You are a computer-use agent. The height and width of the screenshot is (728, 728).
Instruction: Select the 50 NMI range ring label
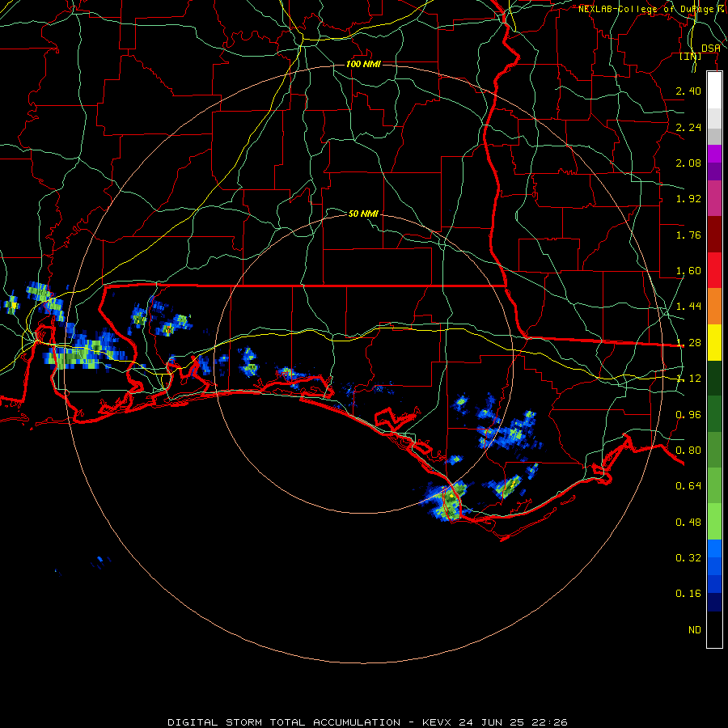click(363, 214)
